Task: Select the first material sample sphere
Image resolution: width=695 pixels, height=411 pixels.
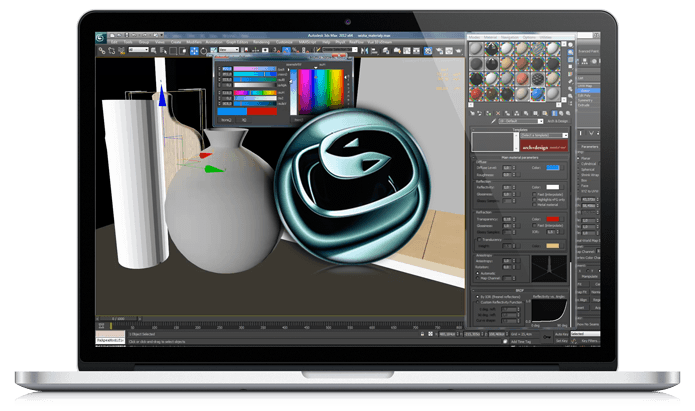Action: (476, 49)
